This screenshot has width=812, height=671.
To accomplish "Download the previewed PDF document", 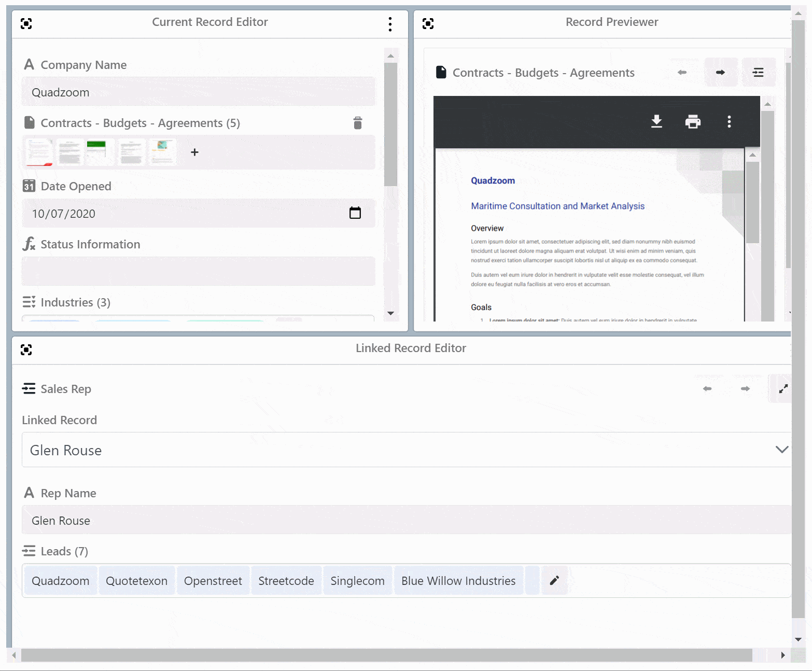I will [x=656, y=121].
